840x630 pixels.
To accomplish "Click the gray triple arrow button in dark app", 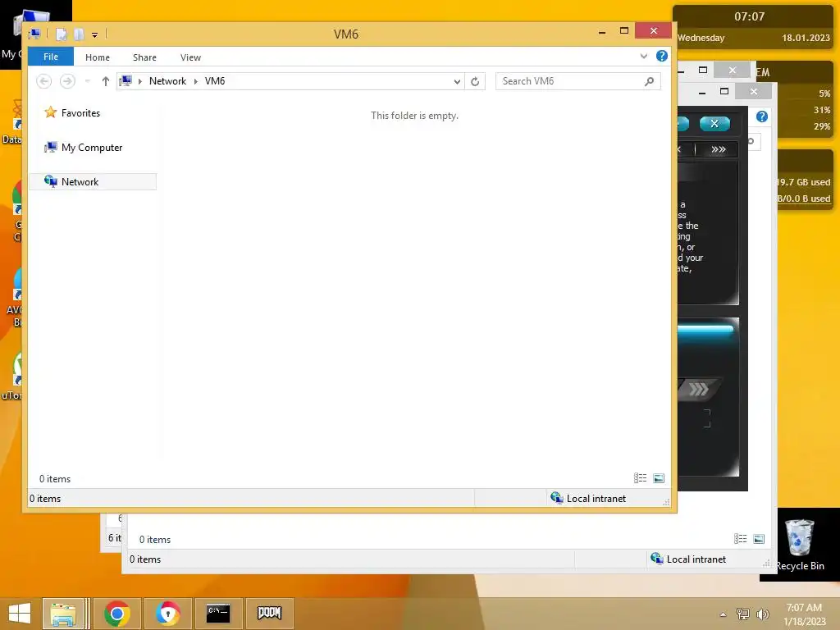I will tap(698, 389).
